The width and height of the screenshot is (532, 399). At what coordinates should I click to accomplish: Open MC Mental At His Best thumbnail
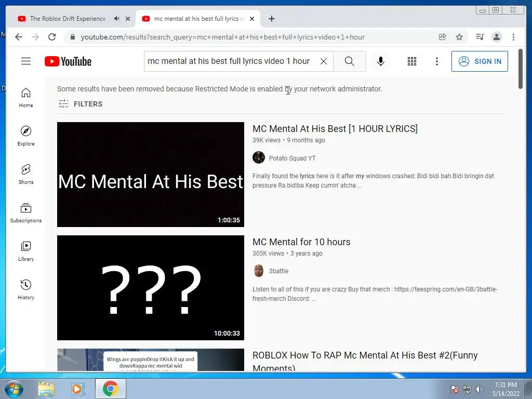click(x=151, y=175)
